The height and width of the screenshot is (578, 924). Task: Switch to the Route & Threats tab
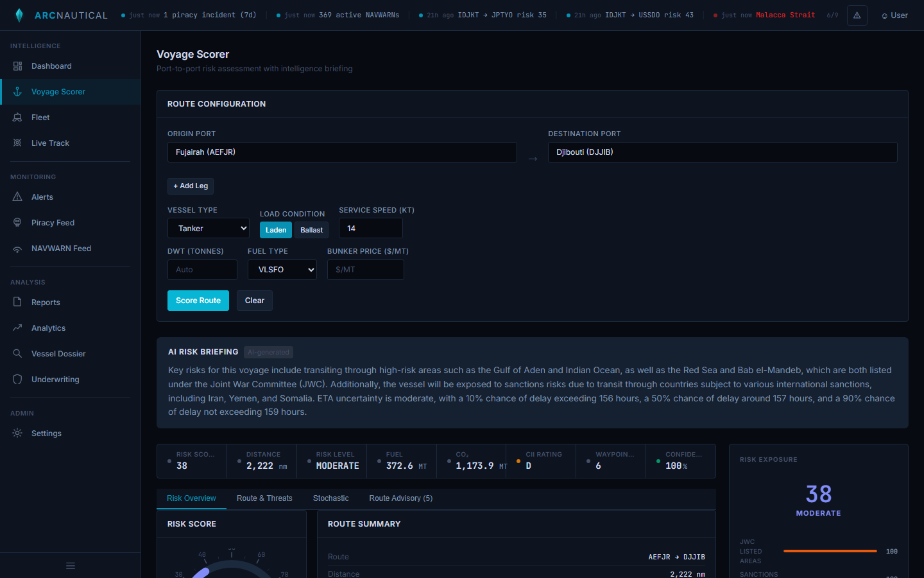264,498
